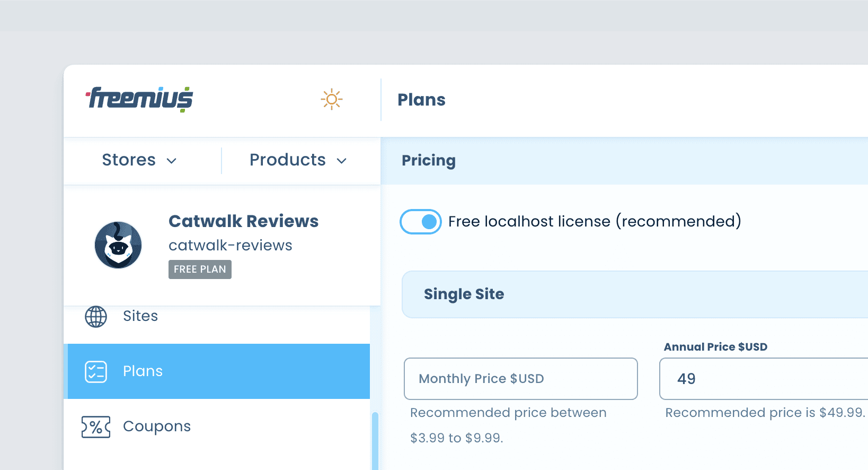Click the Annual Price $USD label
This screenshot has width=868, height=470.
[715, 347]
